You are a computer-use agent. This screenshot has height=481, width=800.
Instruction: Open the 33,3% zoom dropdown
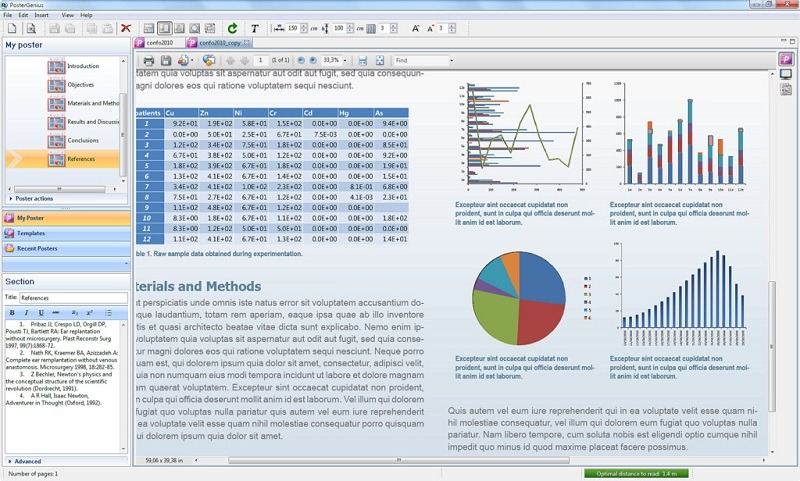tap(345, 61)
